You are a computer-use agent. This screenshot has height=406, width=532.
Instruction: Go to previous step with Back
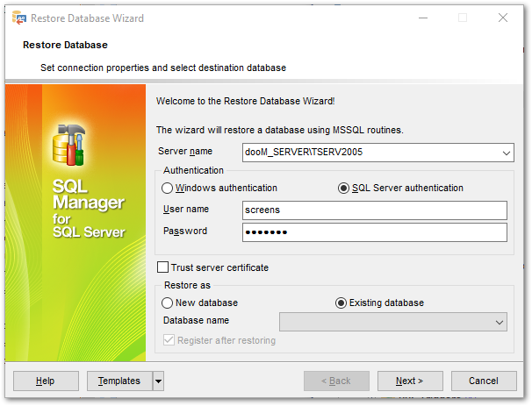point(336,381)
